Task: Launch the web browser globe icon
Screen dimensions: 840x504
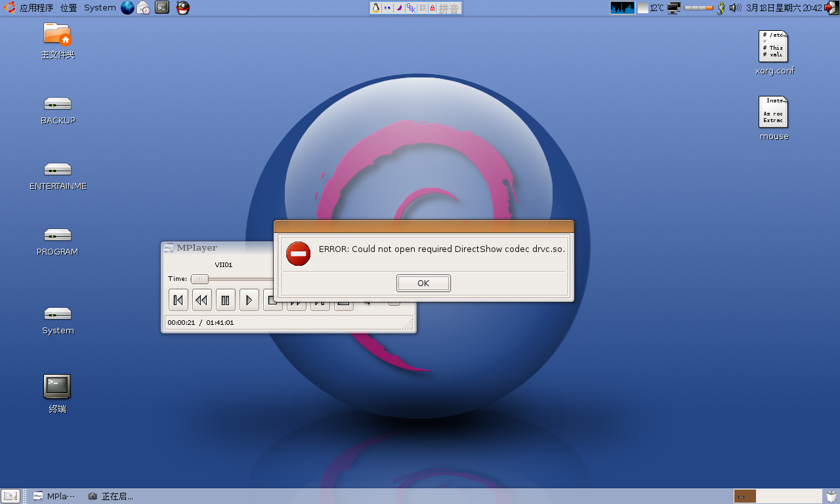Action: click(127, 8)
